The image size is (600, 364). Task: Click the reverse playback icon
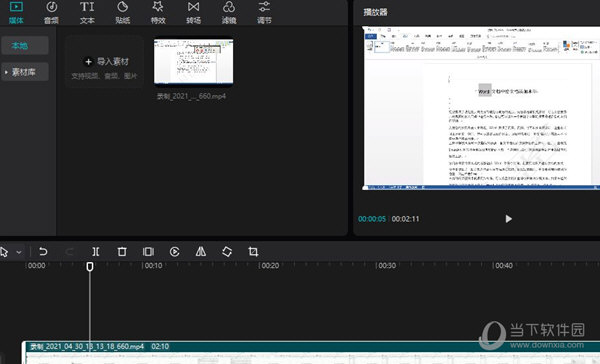[174, 251]
